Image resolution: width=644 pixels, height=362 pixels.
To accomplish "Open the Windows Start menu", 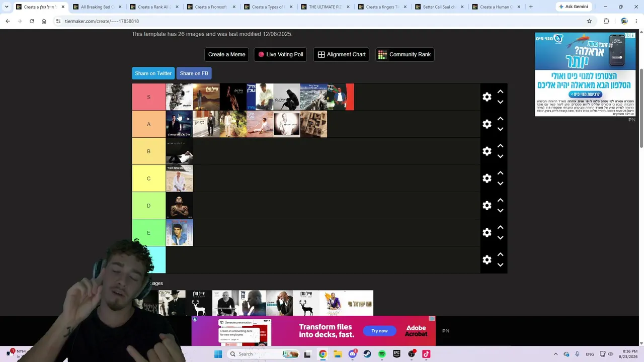I will coord(218,354).
